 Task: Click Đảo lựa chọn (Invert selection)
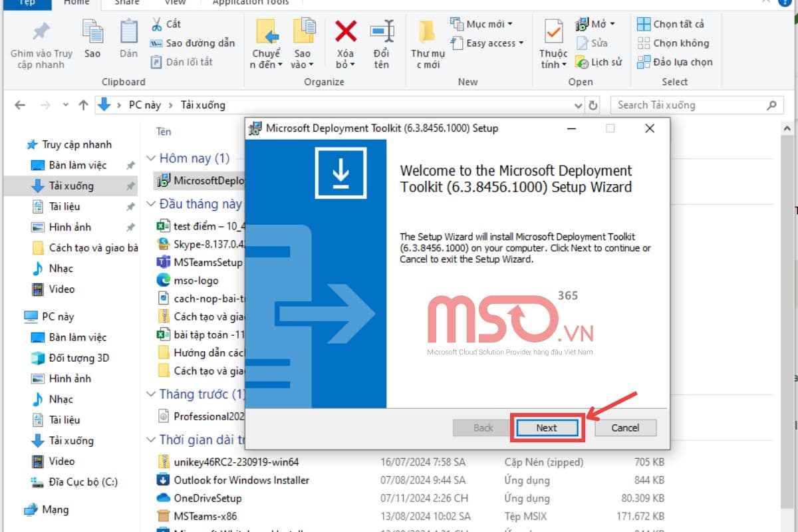point(675,62)
